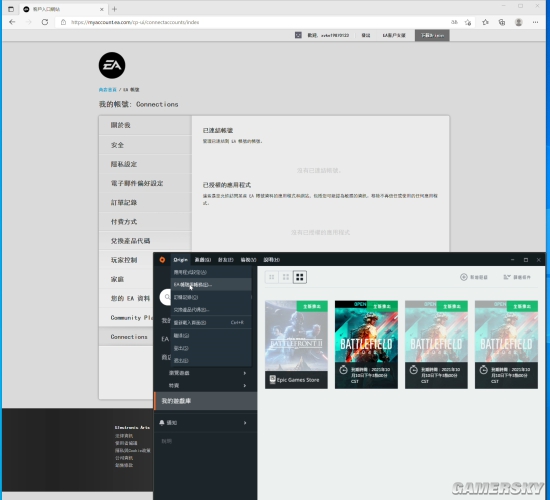550x500 pixels.
Task: Select the large grid view icon
Action: coord(300,277)
